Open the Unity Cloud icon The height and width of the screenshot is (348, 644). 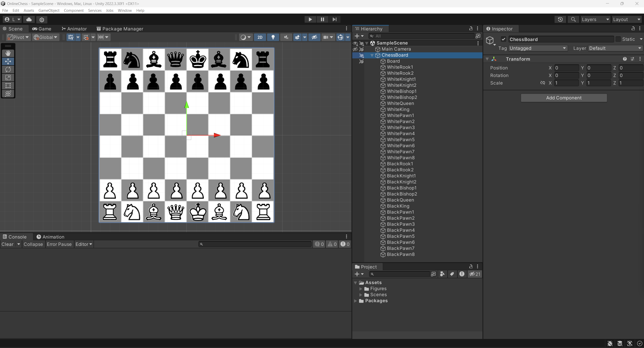pyautogui.click(x=29, y=19)
